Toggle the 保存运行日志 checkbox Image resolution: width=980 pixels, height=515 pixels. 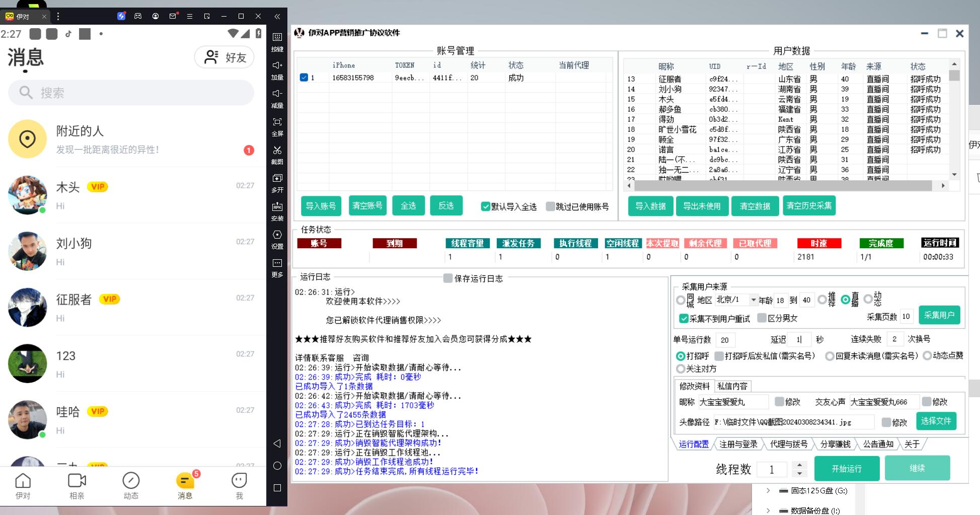(447, 278)
